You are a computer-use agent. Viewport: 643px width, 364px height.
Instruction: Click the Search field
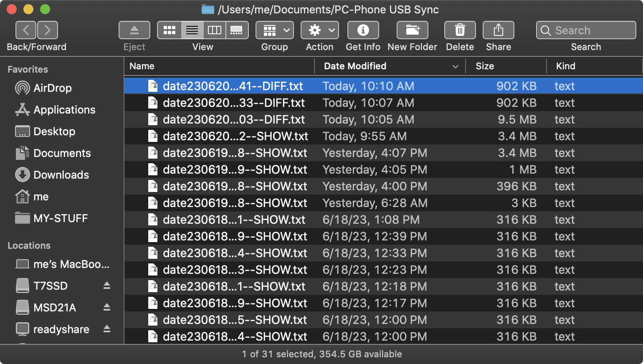[586, 30]
